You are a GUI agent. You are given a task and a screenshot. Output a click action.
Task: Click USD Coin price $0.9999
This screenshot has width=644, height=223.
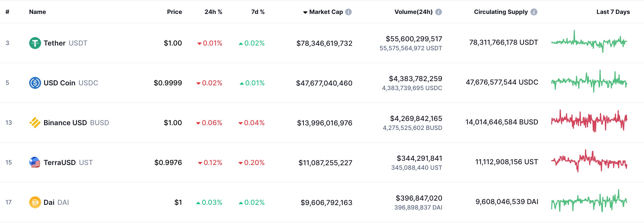[x=168, y=83]
